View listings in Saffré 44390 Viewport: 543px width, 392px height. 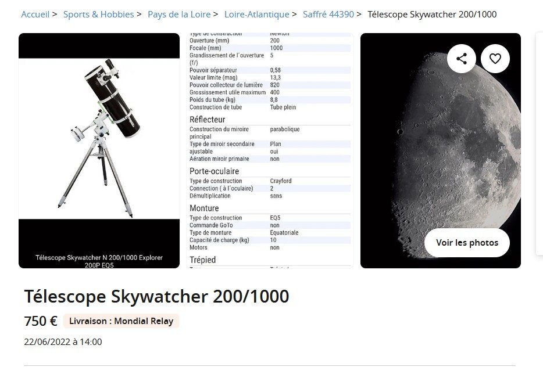coord(328,14)
